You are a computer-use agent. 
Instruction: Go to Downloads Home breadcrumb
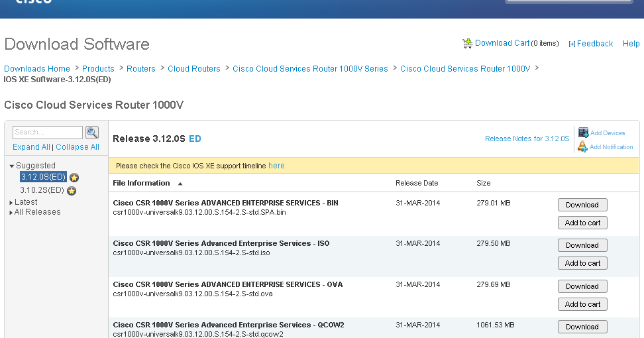(x=37, y=69)
